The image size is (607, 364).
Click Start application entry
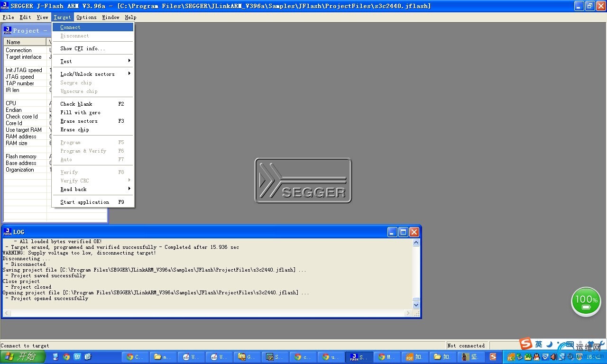click(93, 202)
